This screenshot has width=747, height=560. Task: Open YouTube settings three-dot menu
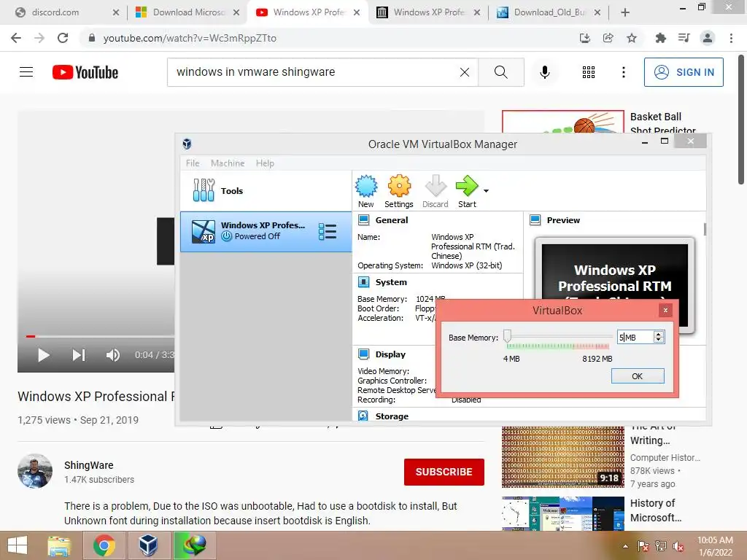(623, 72)
